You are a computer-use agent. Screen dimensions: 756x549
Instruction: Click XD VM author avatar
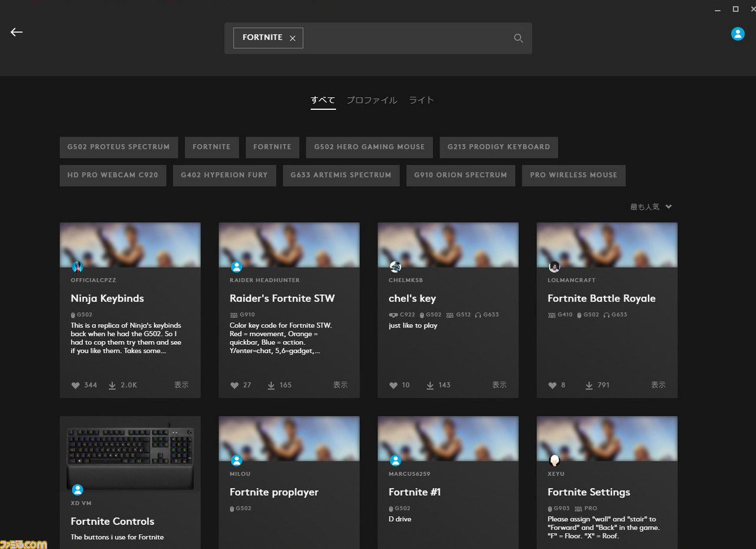(x=77, y=490)
